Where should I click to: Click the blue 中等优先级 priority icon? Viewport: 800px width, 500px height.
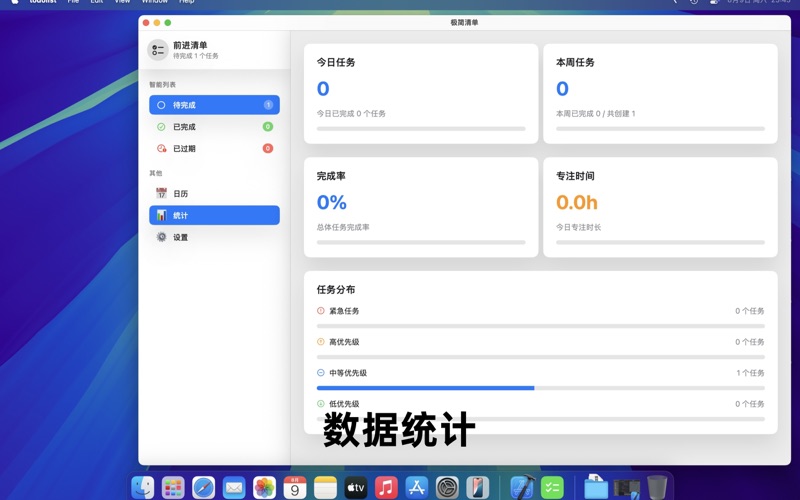click(x=320, y=373)
